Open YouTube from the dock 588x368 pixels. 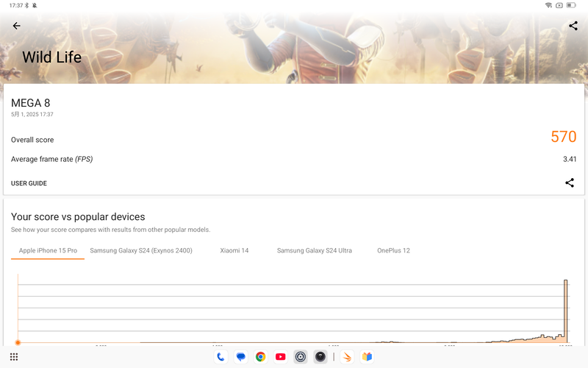point(281,357)
